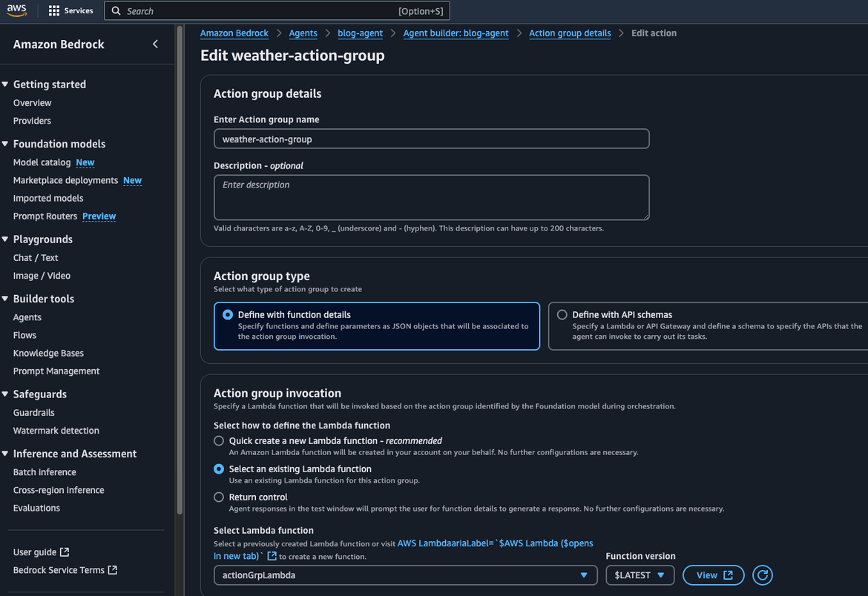
Task: Click the New badge beside Model catalog
Action: [x=85, y=162]
